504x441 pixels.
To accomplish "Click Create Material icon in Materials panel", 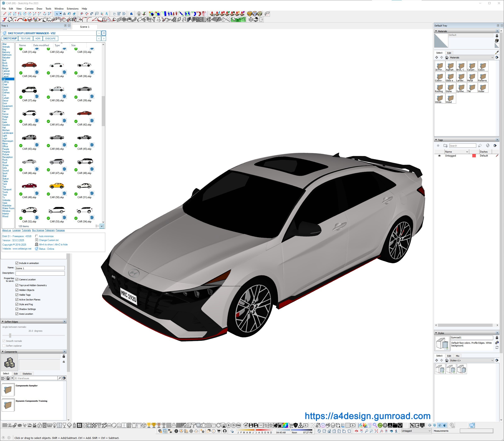I will click(x=497, y=41).
